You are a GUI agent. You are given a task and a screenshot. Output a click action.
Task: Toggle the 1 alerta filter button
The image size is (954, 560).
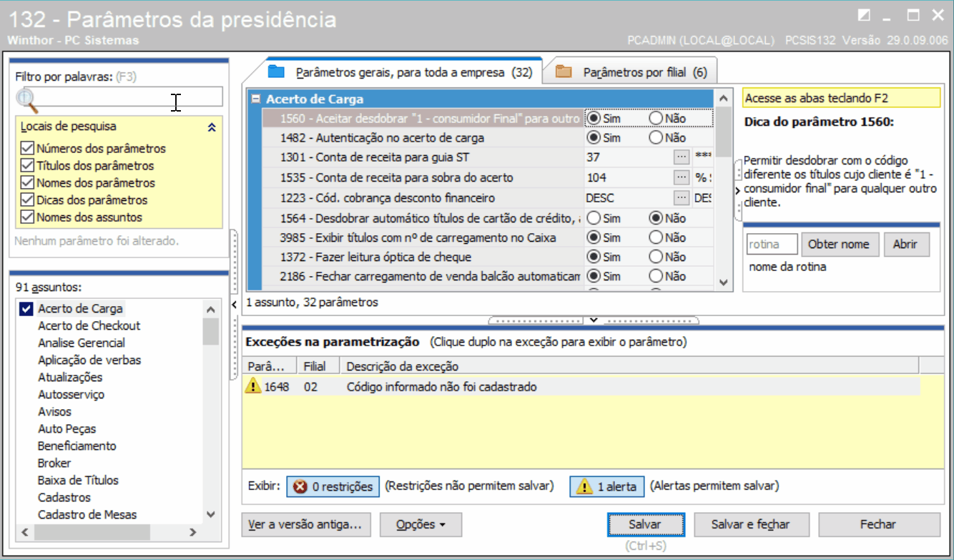pos(607,486)
